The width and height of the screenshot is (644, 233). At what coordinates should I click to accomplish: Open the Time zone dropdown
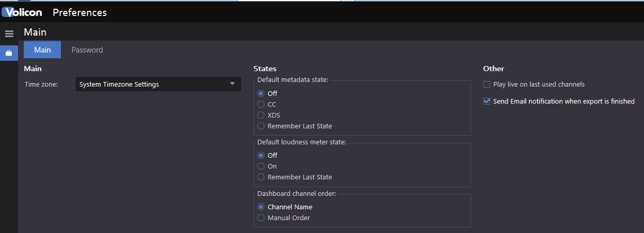[x=158, y=84]
